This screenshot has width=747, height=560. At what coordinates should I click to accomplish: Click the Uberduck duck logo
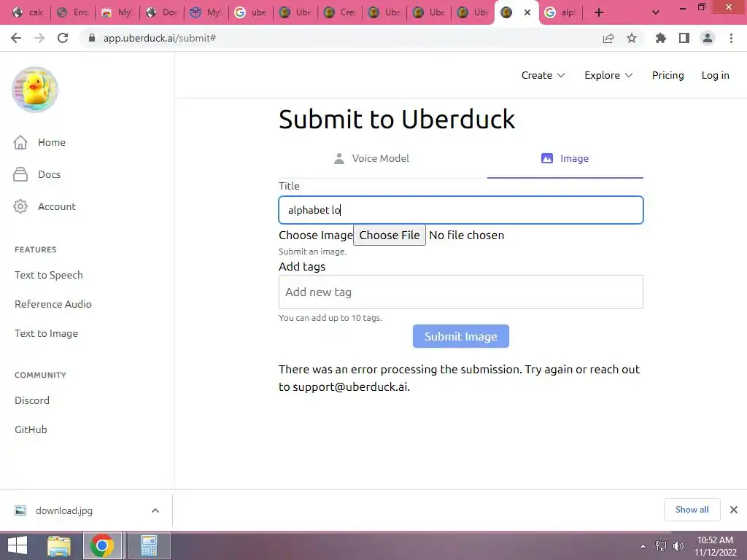point(35,90)
